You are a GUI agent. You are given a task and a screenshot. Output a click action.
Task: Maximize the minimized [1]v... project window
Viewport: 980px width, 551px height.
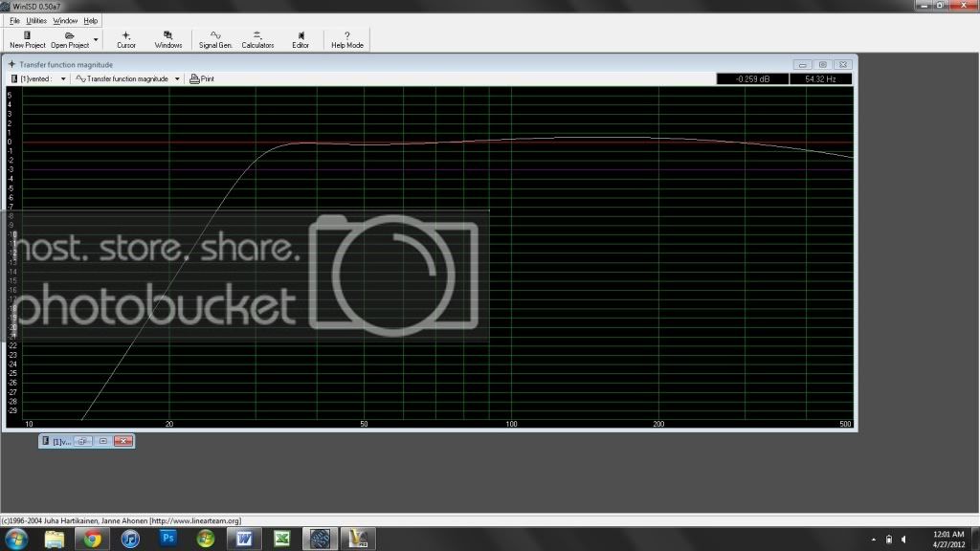coord(103,441)
